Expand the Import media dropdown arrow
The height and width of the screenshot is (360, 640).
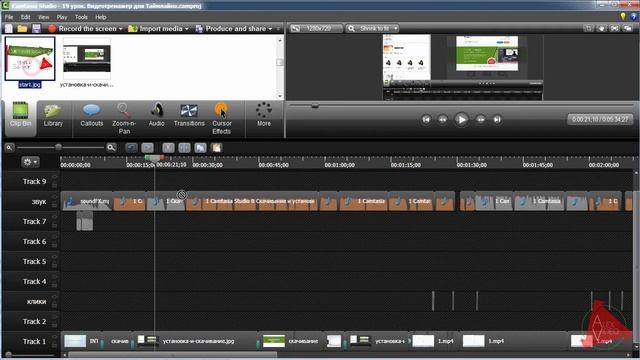tap(187, 29)
